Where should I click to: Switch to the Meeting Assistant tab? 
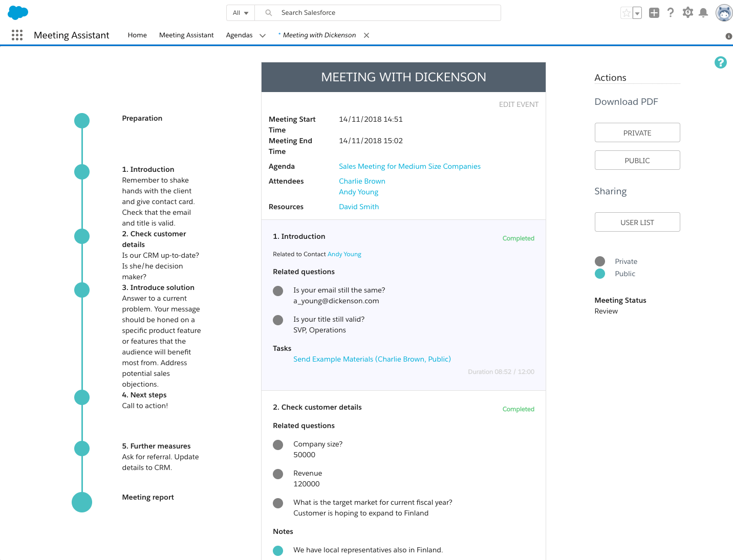pyautogui.click(x=186, y=35)
